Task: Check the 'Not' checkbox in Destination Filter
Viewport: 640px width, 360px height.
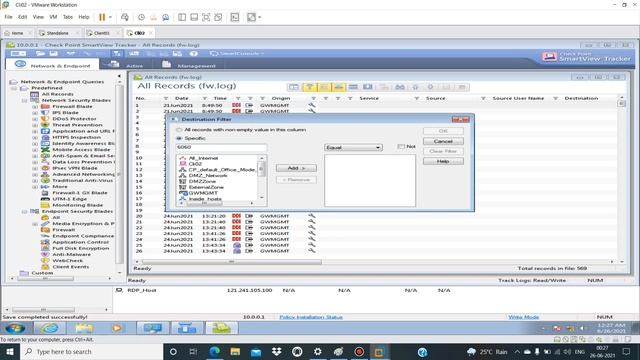Action: (400, 146)
